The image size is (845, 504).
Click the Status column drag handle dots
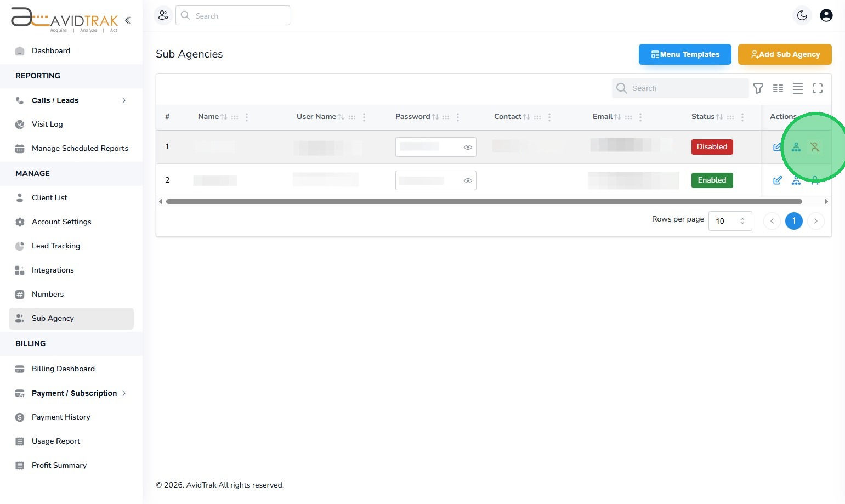click(x=730, y=117)
